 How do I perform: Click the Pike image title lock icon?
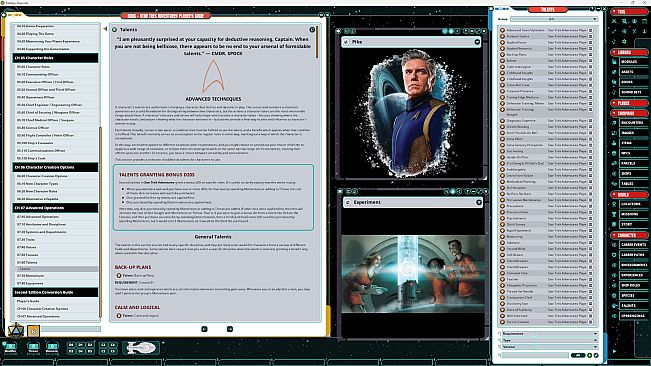tap(346, 42)
